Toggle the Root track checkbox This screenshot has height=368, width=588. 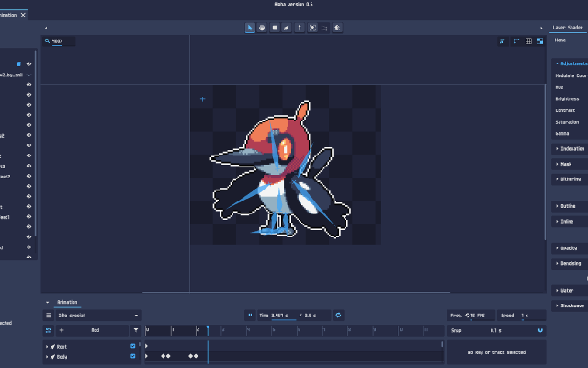[x=132, y=346]
